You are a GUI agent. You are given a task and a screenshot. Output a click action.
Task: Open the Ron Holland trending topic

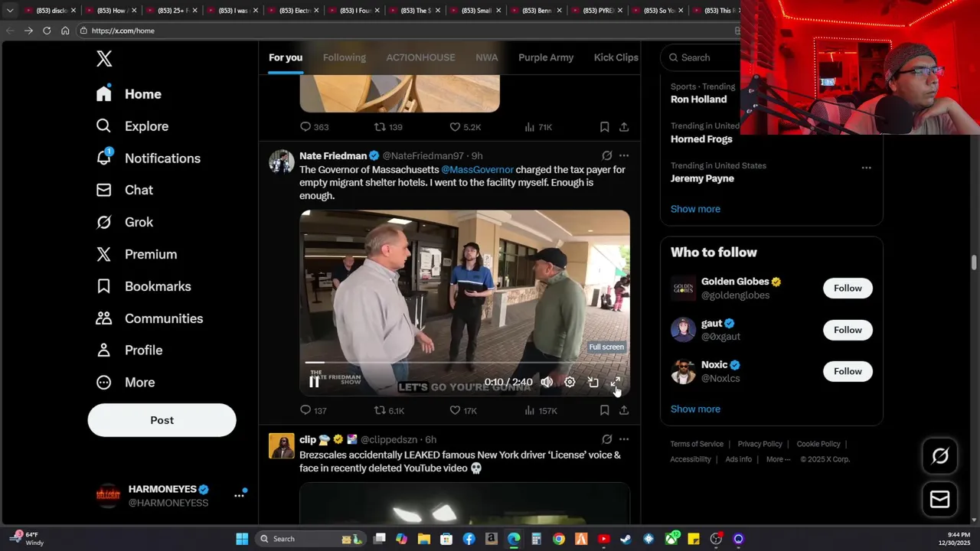[698, 99]
